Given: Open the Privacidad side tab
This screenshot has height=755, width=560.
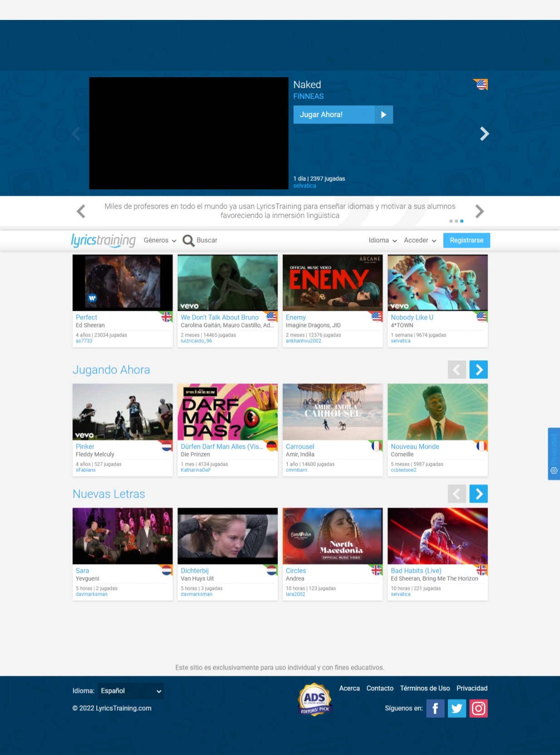Looking at the screenshot, I should coord(554,454).
